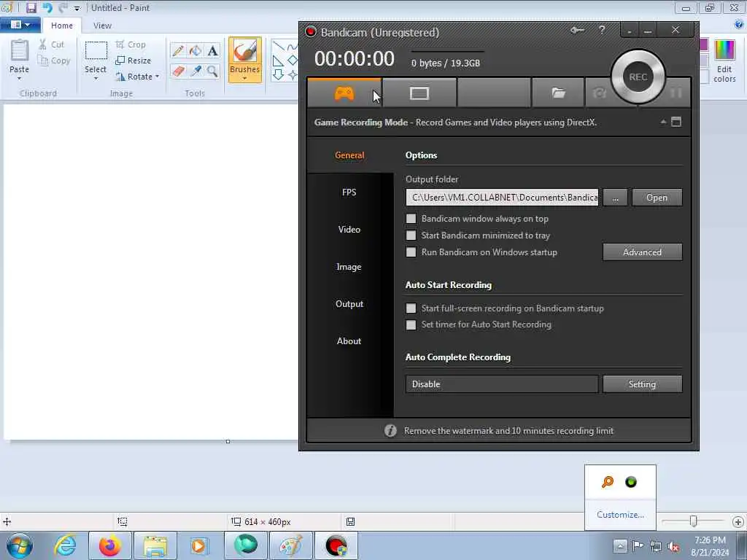This screenshot has width=747, height=560.
Task: Click Resize in Paint Image group
Action: click(133, 61)
